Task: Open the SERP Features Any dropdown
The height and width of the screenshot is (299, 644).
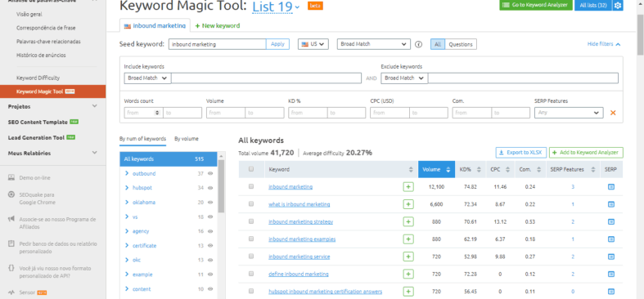Action: pos(569,113)
